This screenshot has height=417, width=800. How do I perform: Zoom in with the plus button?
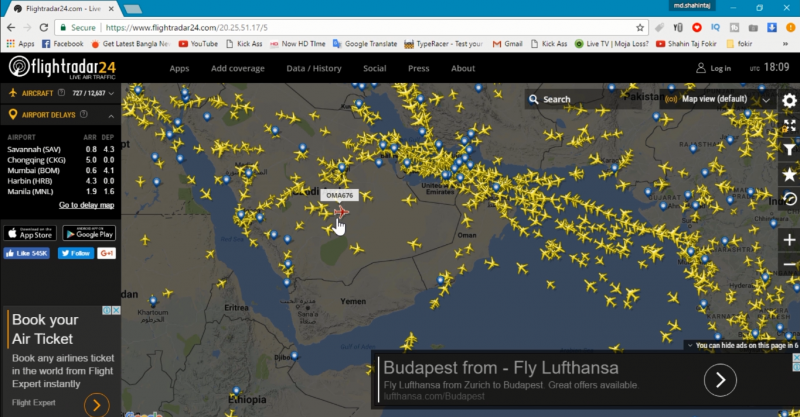(789, 240)
